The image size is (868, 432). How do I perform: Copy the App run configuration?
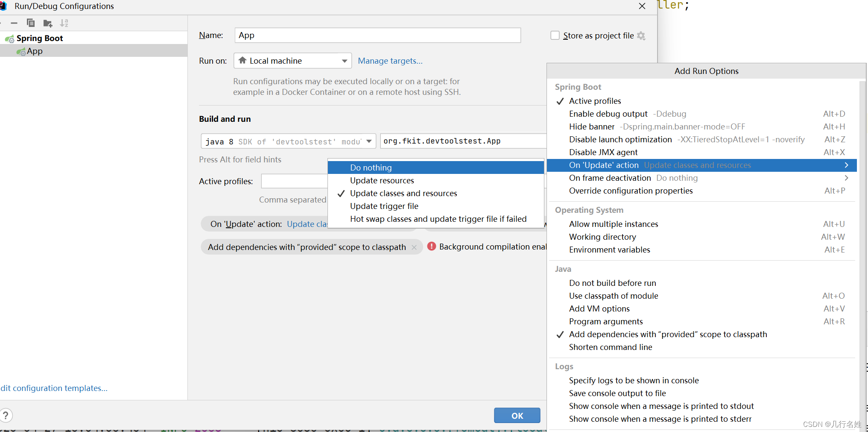click(x=30, y=23)
